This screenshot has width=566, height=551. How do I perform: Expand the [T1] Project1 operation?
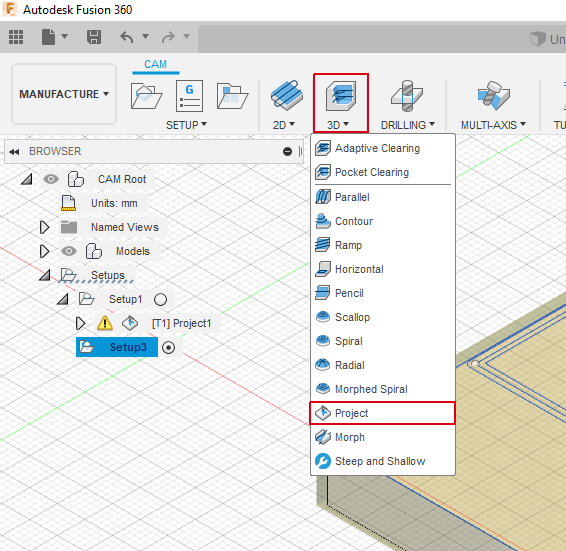coord(80,323)
